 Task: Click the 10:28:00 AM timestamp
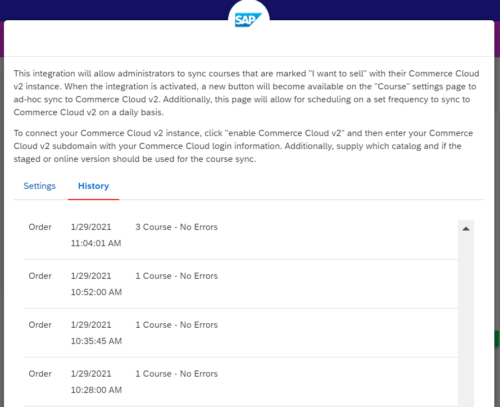[x=96, y=390]
